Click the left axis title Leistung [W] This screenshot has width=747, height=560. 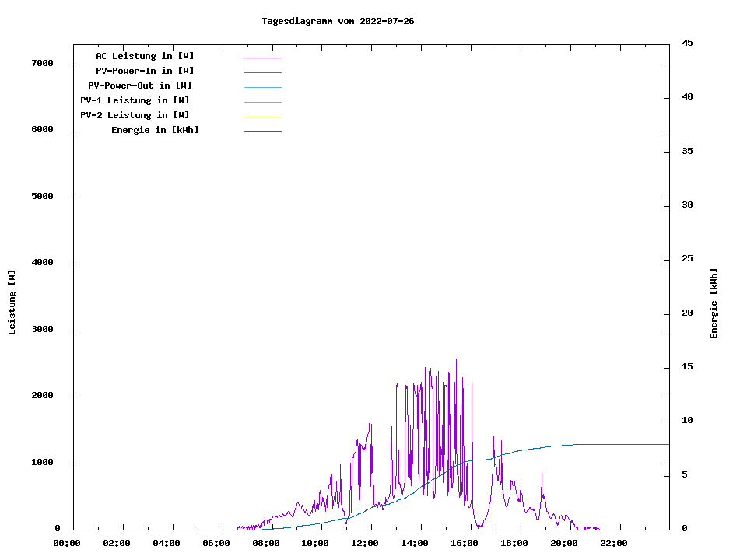pos(12,303)
